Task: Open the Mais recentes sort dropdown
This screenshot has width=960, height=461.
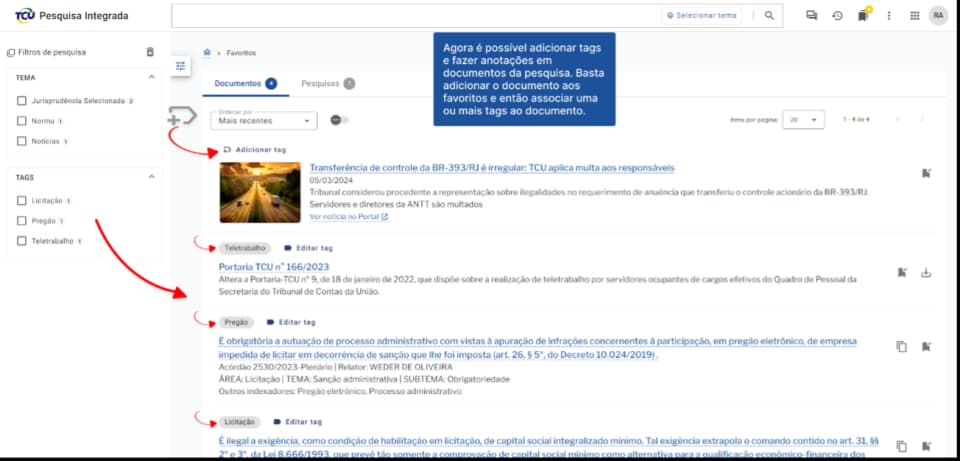Action: [265, 120]
